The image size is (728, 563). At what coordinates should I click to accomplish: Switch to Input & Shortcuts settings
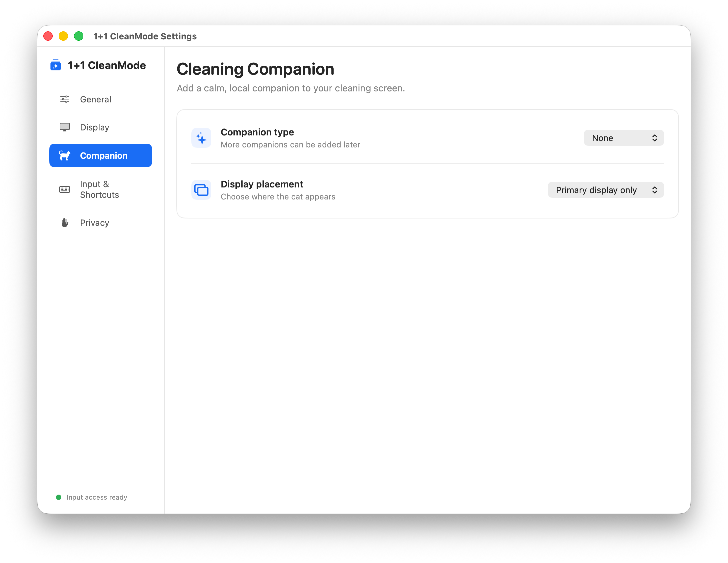(x=101, y=189)
